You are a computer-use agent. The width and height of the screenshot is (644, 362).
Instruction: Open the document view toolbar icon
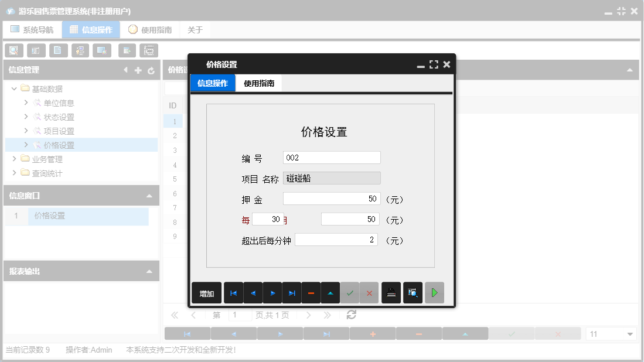[x=58, y=50]
